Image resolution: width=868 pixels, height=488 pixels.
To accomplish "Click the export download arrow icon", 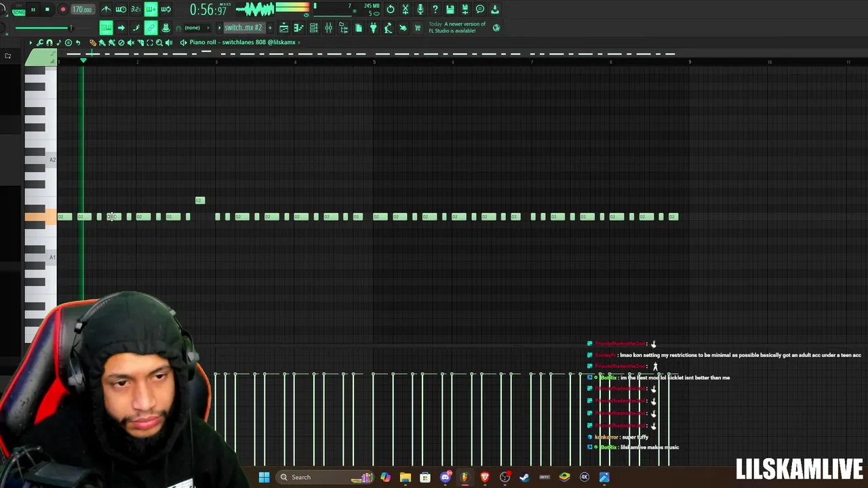I will 495,9.
